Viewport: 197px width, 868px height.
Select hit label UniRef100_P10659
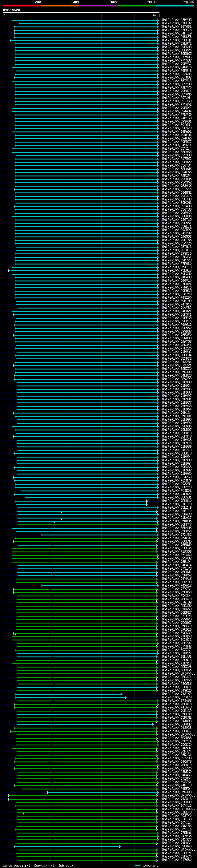[x=177, y=609]
